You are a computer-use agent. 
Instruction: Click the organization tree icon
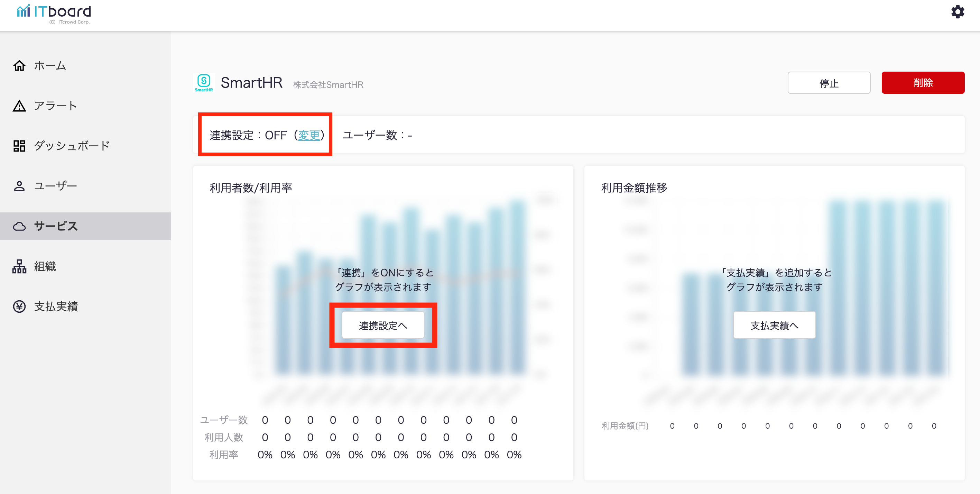(19, 266)
